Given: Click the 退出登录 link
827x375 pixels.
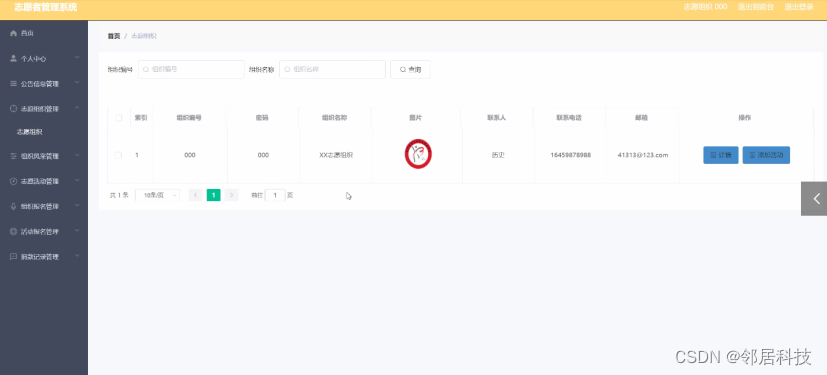Looking at the screenshot, I should [x=799, y=7].
